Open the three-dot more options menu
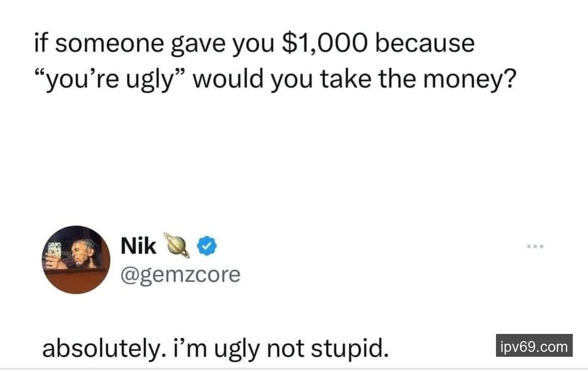588x372 pixels. pyautogui.click(x=535, y=246)
